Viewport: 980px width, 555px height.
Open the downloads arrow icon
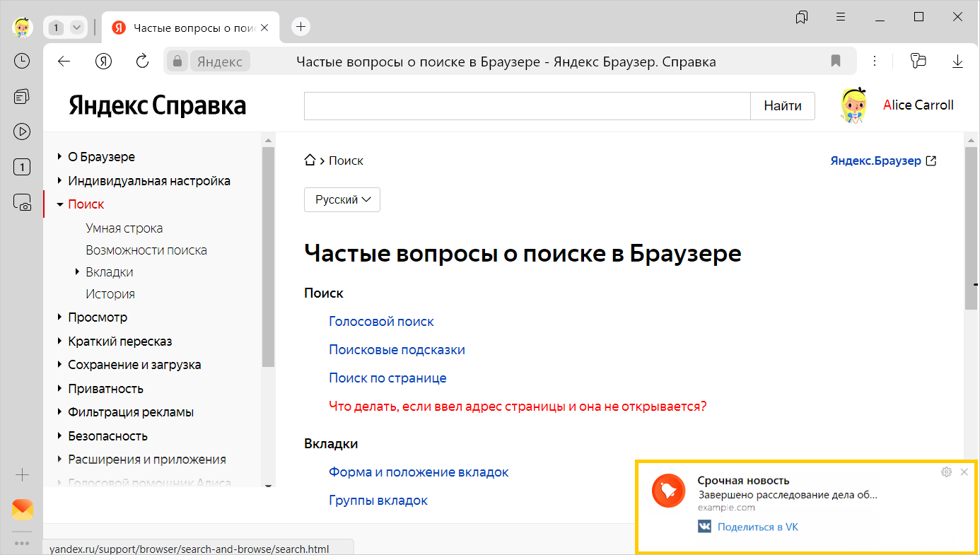click(x=957, y=62)
